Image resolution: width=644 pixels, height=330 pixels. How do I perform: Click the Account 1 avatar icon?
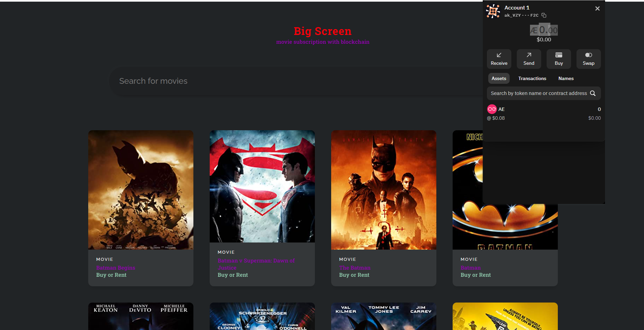coord(493,11)
